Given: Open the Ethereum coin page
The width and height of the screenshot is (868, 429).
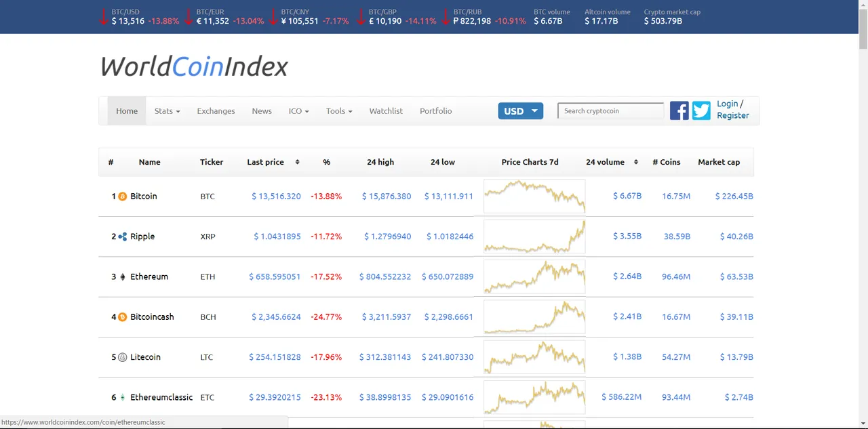Looking at the screenshot, I should pos(149,277).
